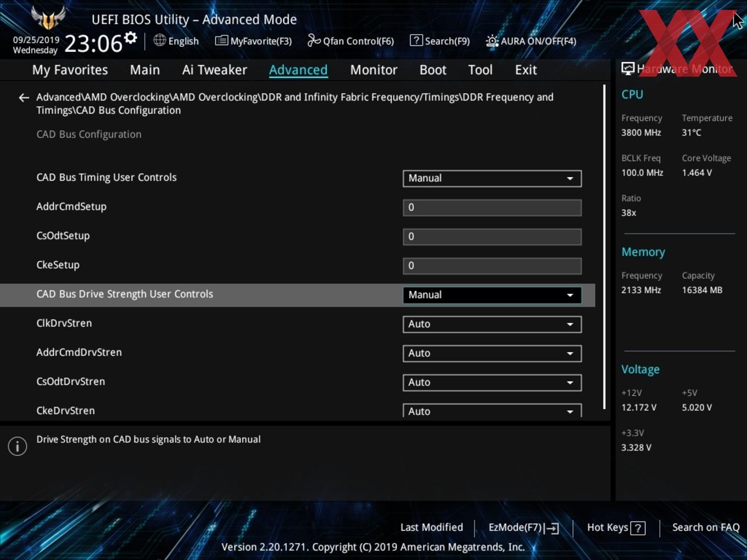Click Ratio value 38x
The image size is (747, 560).
[x=629, y=213]
